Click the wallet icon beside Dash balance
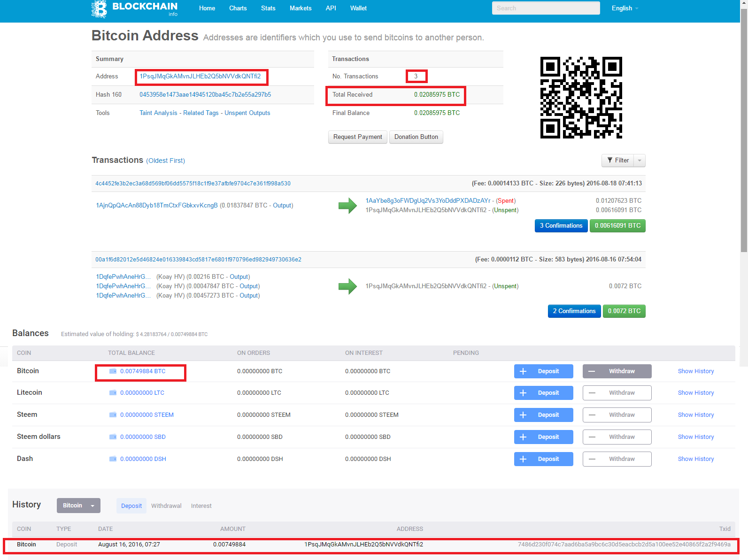 [113, 459]
